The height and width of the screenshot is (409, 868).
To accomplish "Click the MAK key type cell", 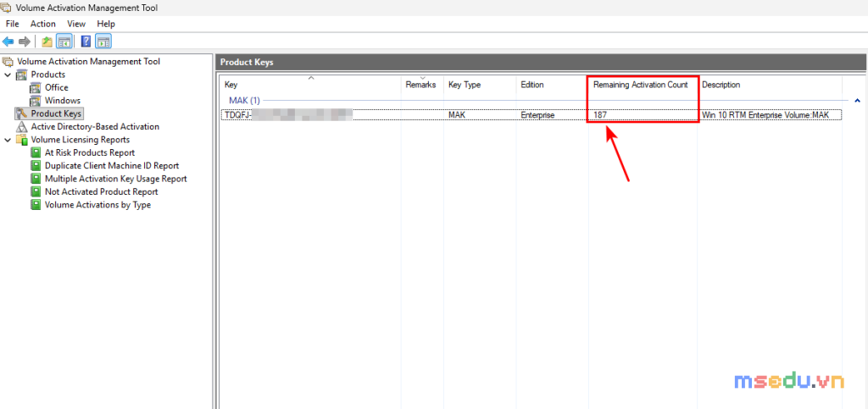I will tap(457, 115).
